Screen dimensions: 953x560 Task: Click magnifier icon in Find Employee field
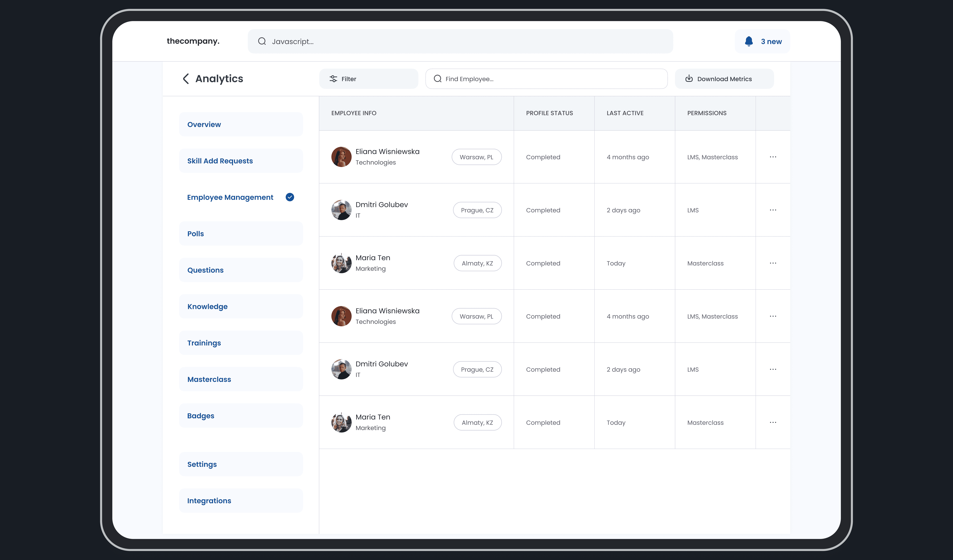[x=438, y=79]
